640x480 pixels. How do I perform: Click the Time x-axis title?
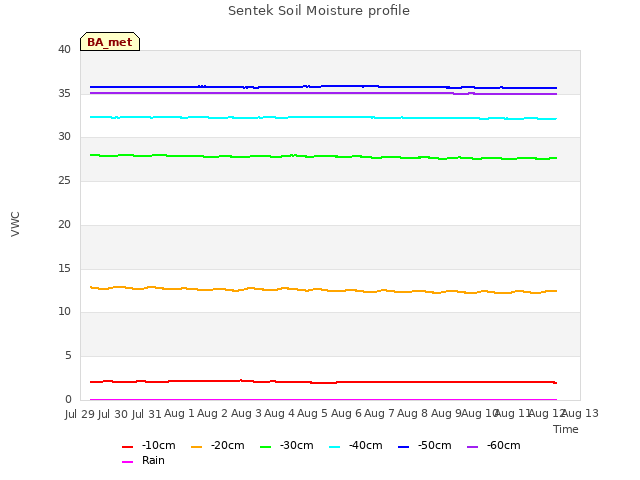click(x=566, y=429)
